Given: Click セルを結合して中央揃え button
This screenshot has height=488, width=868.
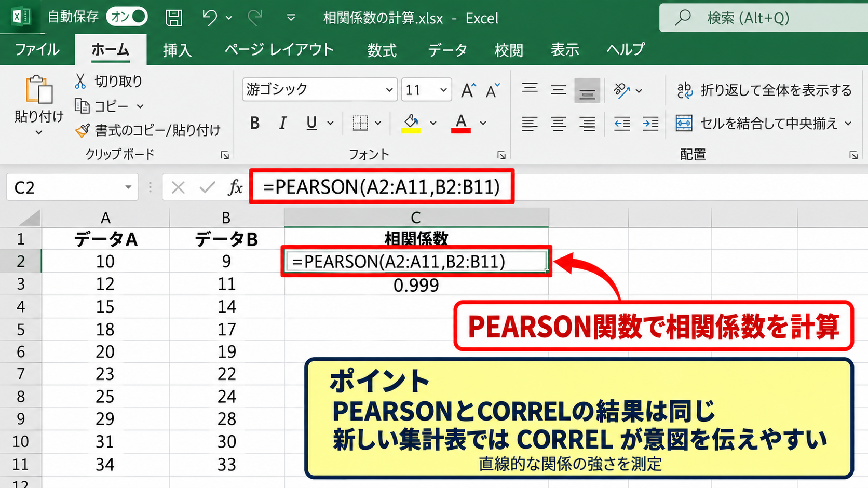Looking at the screenshot, I should pos(757,124).
